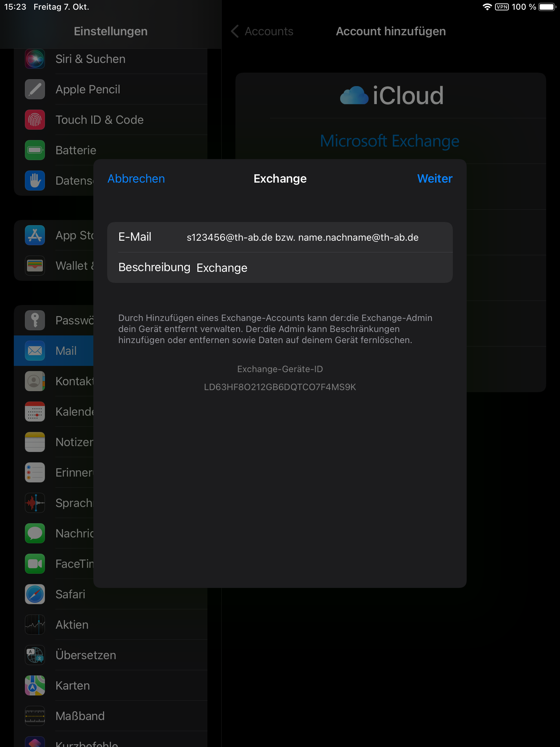Select Touch ID & Code row

pos(111,120)
